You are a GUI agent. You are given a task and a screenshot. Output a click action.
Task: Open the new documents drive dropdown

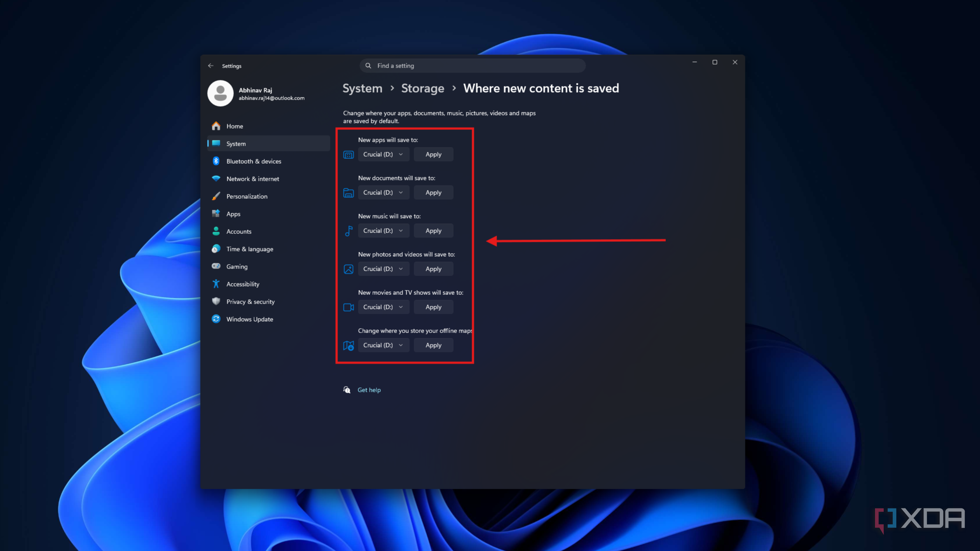tap(383, 193)
